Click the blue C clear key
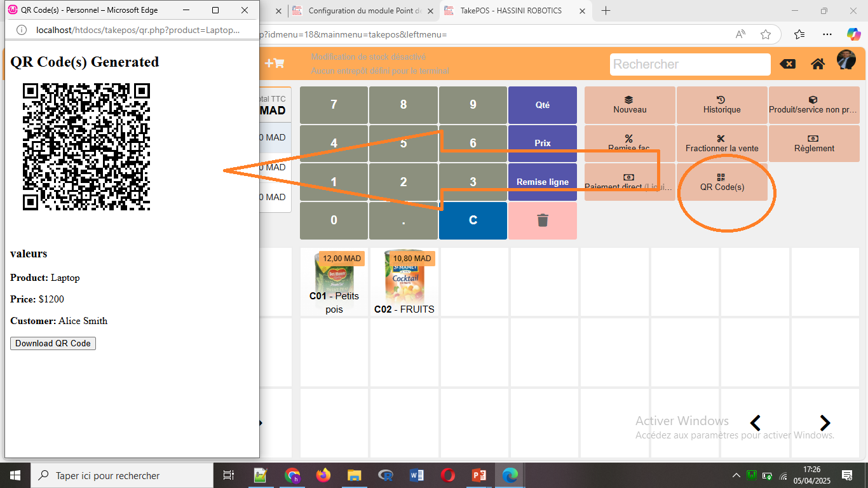Image resolution: width=868 pixels, height=488 pixels. tap(473, 220)
